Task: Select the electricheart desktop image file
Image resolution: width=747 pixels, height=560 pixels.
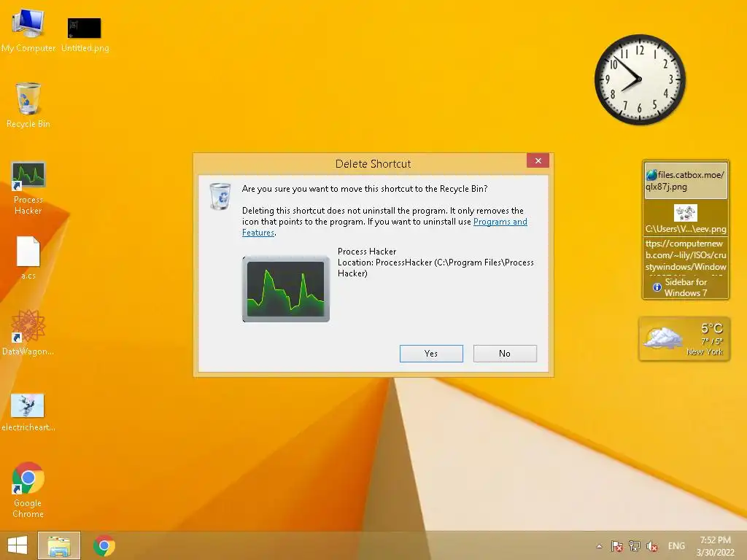Action: pyautogui.click(x=28, y=413)
